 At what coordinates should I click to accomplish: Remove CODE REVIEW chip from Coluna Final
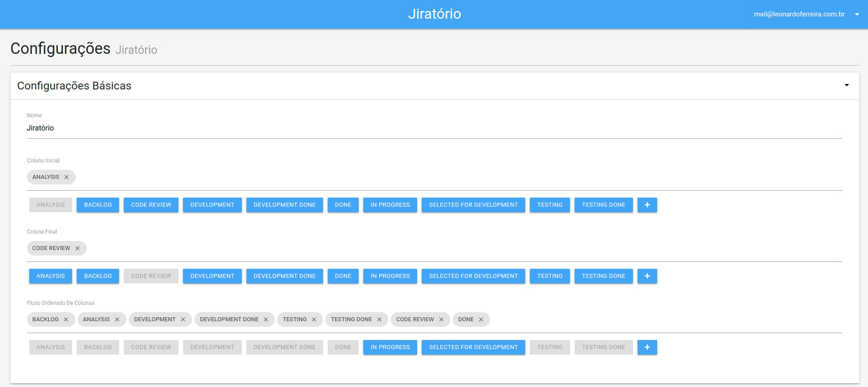click(x=78, y=248)
